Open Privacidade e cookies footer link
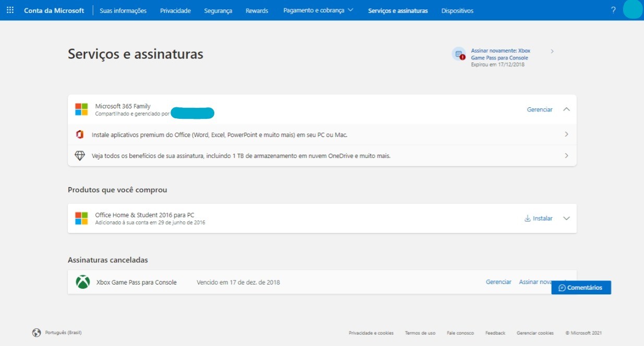Viewport: 644px width, 346px height. coord(371,333)
